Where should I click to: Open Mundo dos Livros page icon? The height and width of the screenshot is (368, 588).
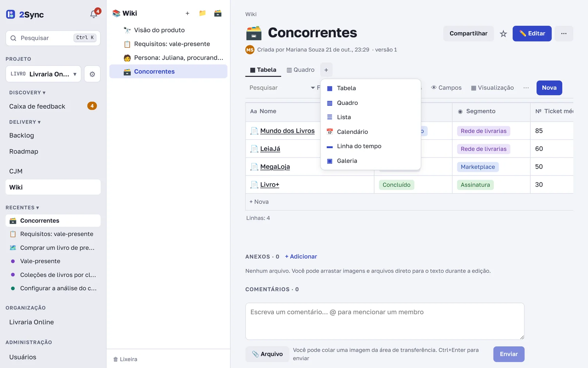pos(254,131)
